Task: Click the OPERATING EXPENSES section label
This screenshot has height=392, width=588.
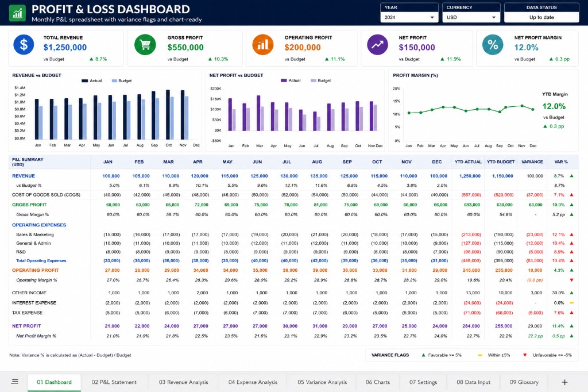Action: click(x=39, y=225)
